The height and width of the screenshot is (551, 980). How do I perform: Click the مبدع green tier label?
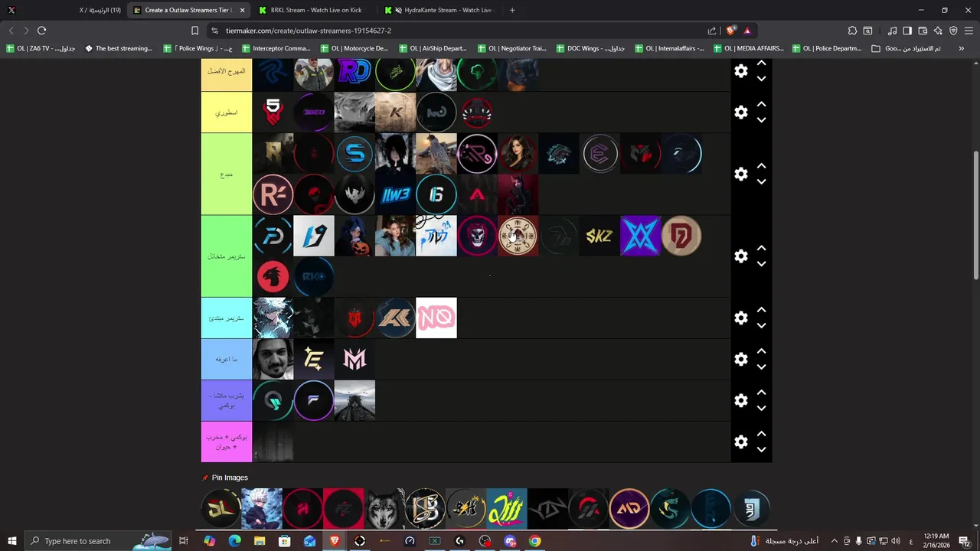pyautogui.click(x=227, y=174)
